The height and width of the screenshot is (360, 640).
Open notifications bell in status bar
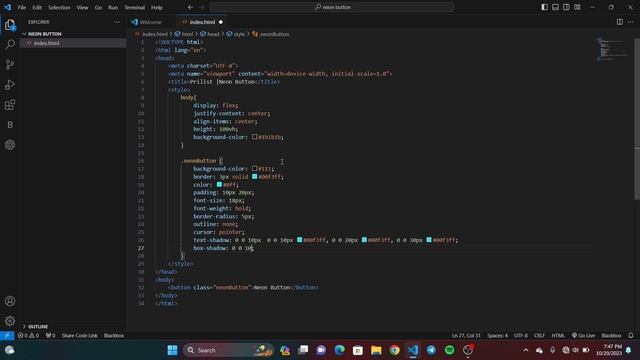click(631, 336)
